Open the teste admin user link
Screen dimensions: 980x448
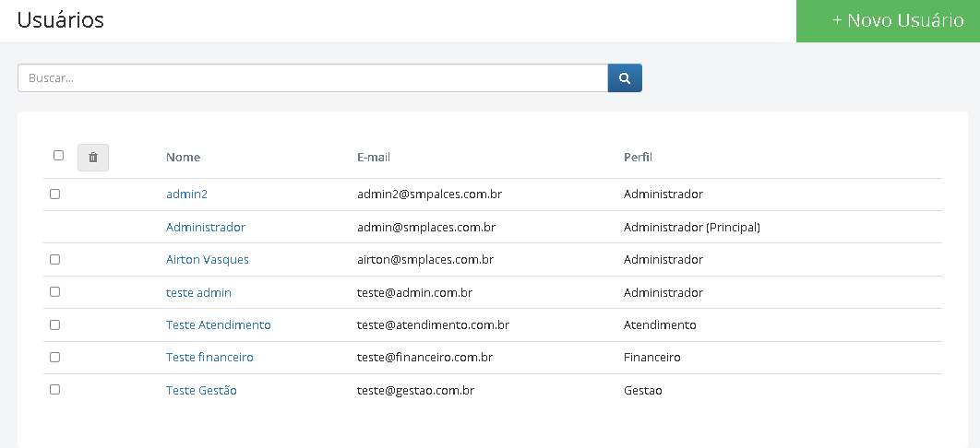pos(198,292)
